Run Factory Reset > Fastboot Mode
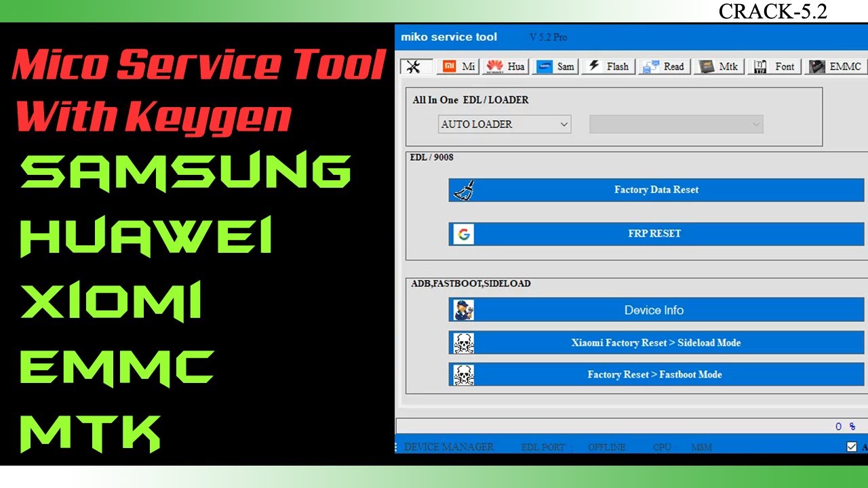This screenshot has width=868, height=488. [656, 375]
